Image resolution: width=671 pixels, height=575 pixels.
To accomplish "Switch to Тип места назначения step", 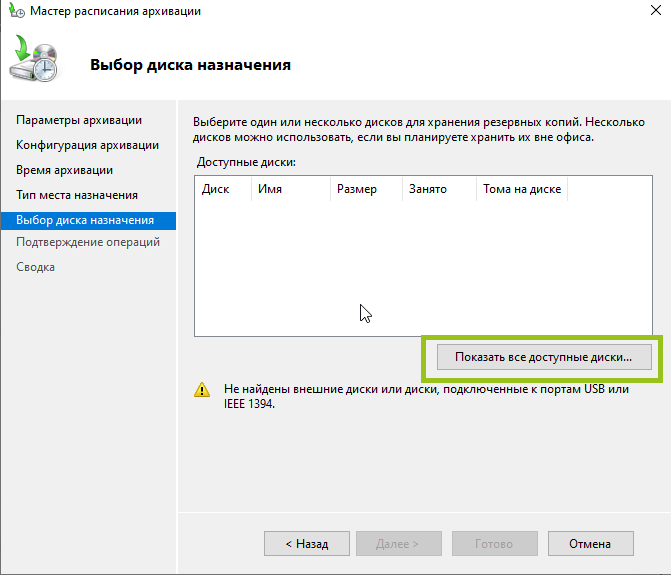I will pyautogui.click(x=77, y=195).
